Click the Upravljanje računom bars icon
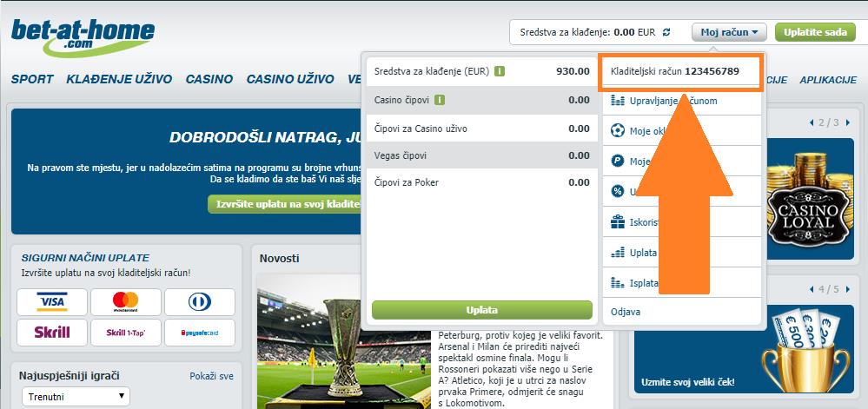 click(x=617, y=101)
